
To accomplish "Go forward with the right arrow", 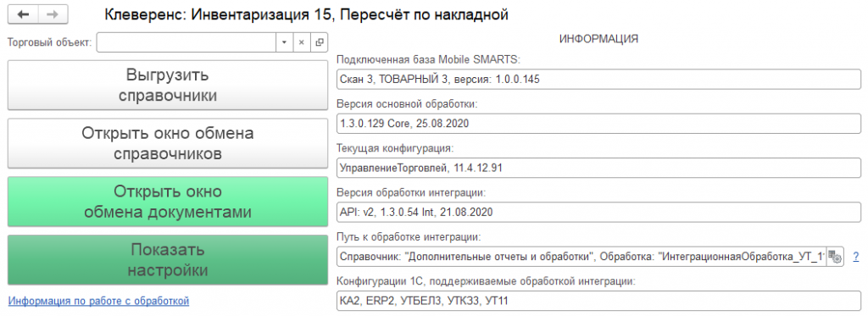I will click(53, 15).
